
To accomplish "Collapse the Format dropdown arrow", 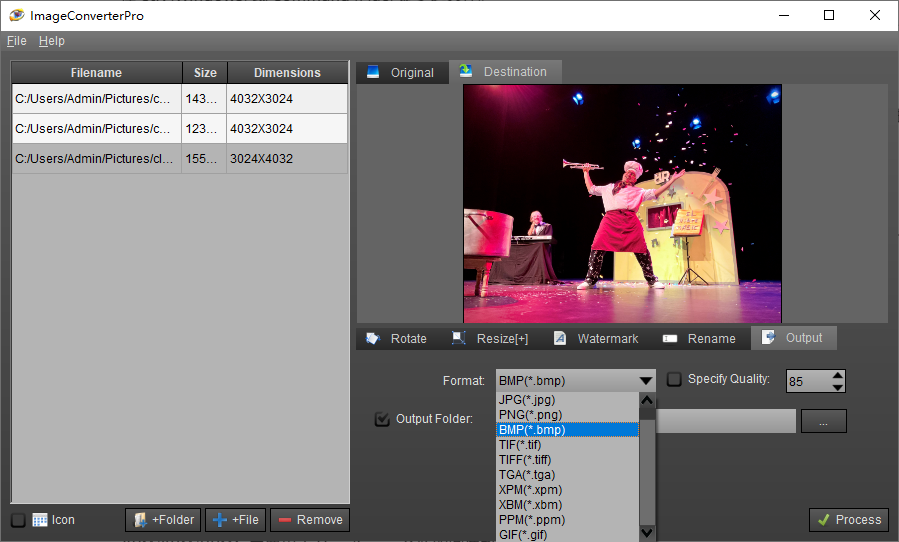I will (644, 381).
